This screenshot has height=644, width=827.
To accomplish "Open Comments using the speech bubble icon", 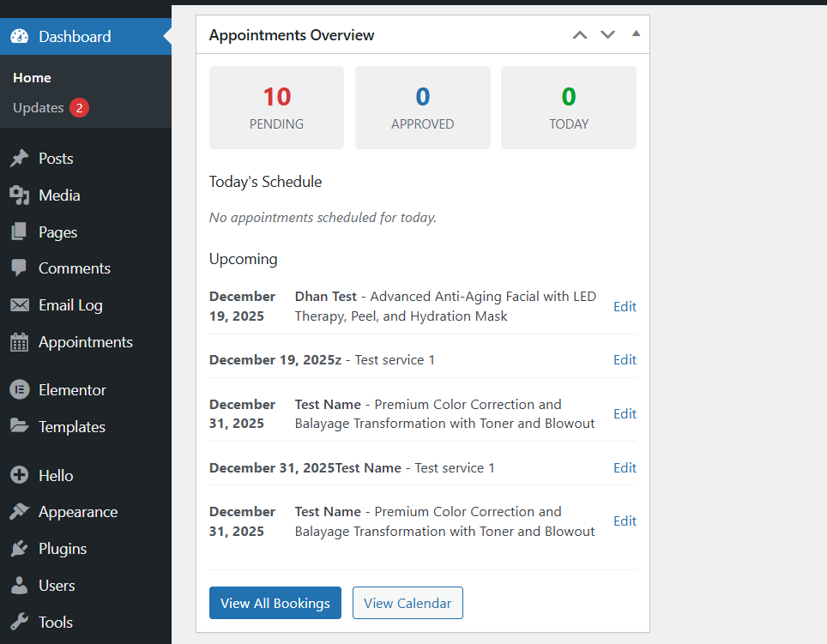I will pyautogui.click(x=20, y=268).
